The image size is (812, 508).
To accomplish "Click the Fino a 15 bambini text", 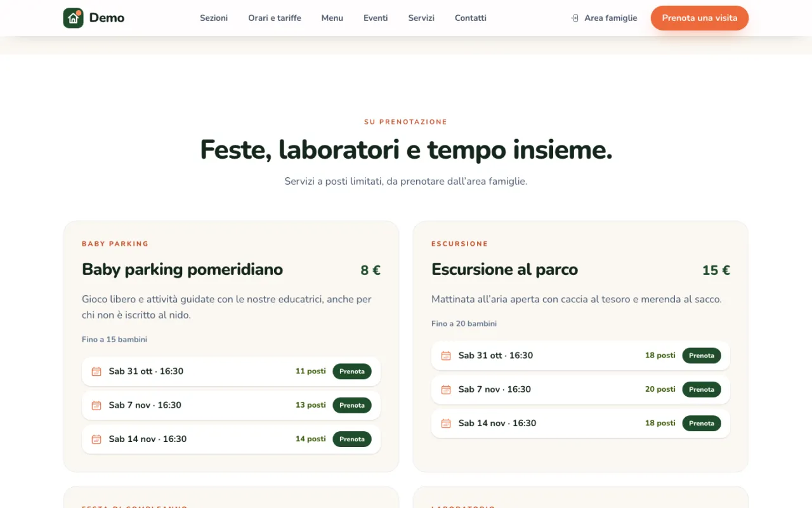I will (x=114, y=340).
